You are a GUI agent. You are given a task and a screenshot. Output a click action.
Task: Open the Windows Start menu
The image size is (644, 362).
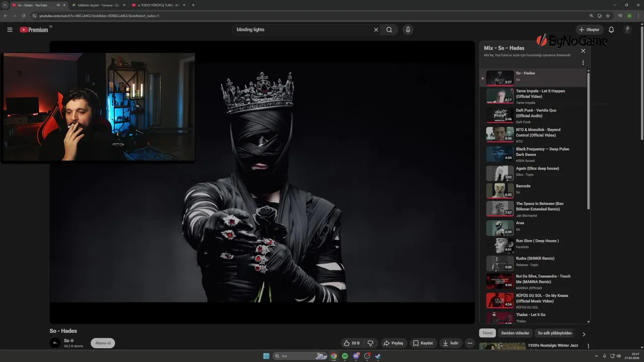point(266,356)
